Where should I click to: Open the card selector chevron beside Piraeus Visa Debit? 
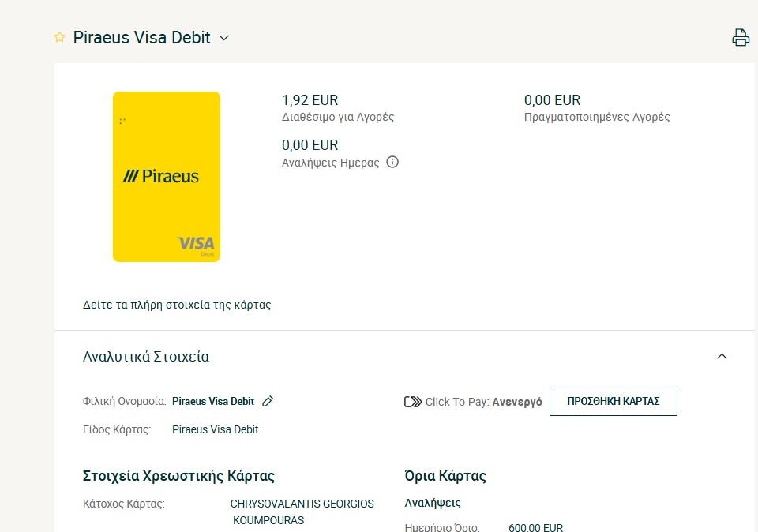[223, 38]
